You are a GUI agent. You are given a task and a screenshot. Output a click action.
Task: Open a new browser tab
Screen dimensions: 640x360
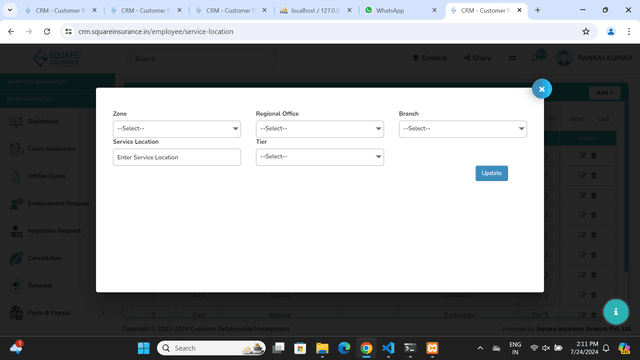[537, 10]
